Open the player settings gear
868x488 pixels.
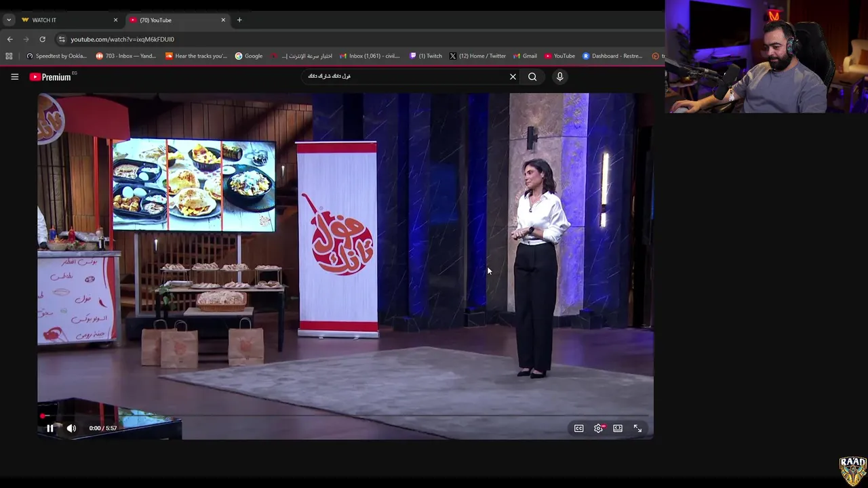[598, 428]
